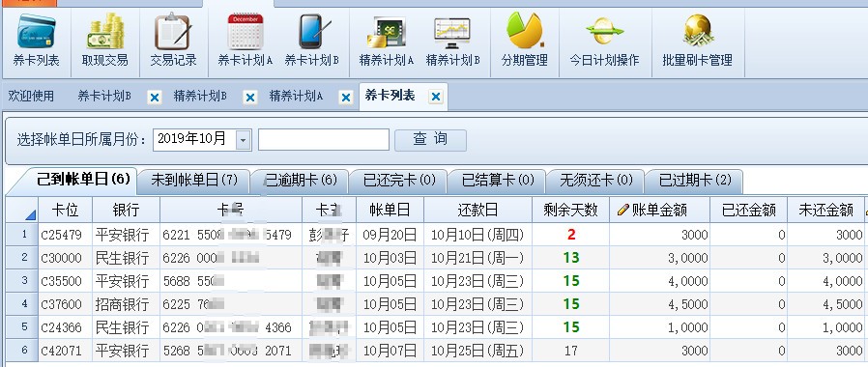
Task: Open the 精养计划B monitor chart icon
Action: (x=452, y=32)
